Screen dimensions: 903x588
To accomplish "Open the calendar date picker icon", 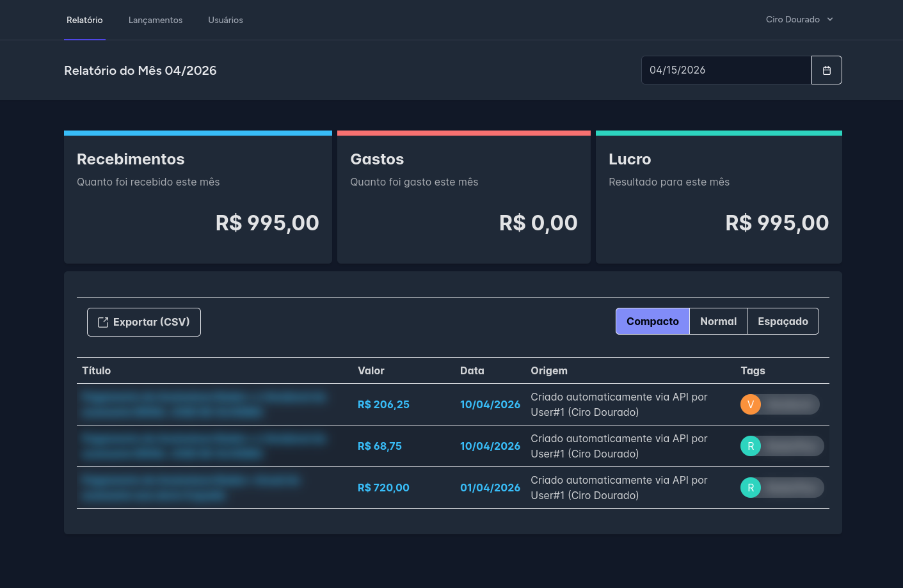I will click(826, 70).
